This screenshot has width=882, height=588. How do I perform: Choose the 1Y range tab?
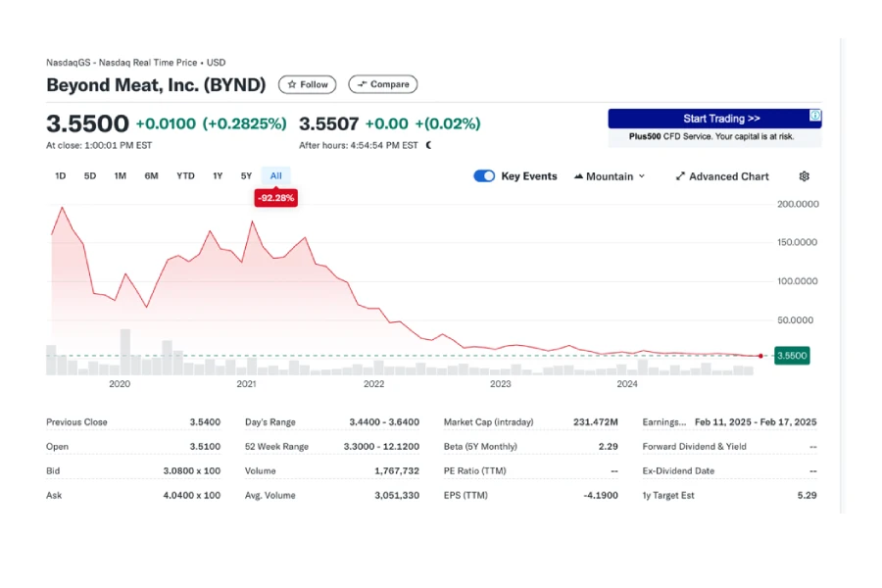coord(218,176)
